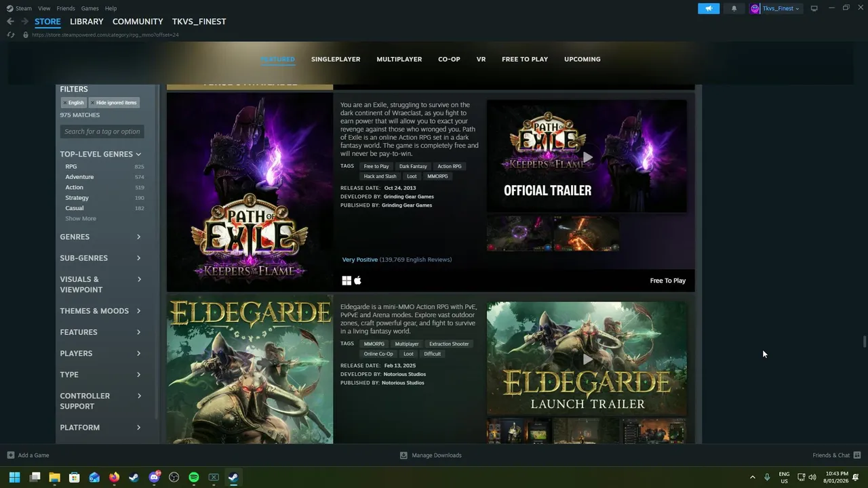The width and height of the screenshot is (868, 488).
Task: Expand the Visuals & Viewpoint section
Action: [x=100, y=284]
